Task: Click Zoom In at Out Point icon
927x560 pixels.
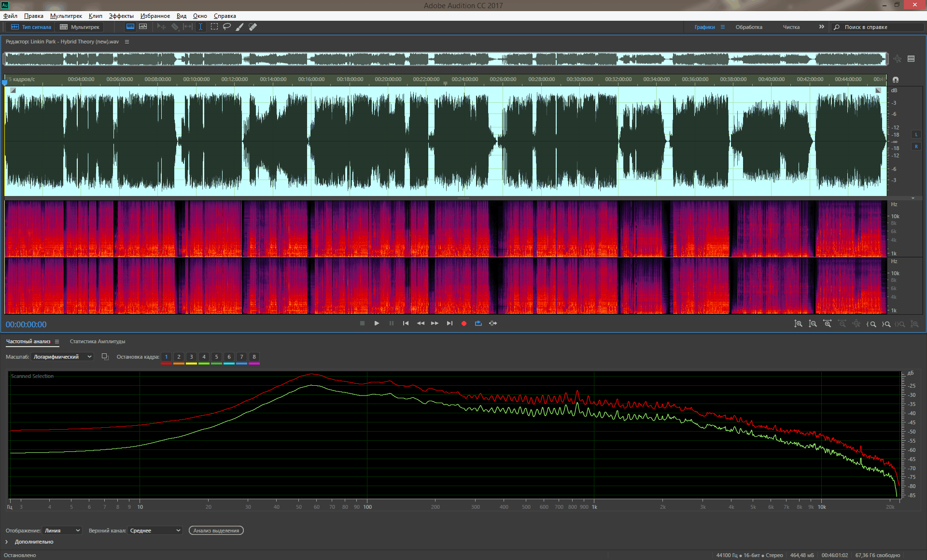Action: (886, 324)
